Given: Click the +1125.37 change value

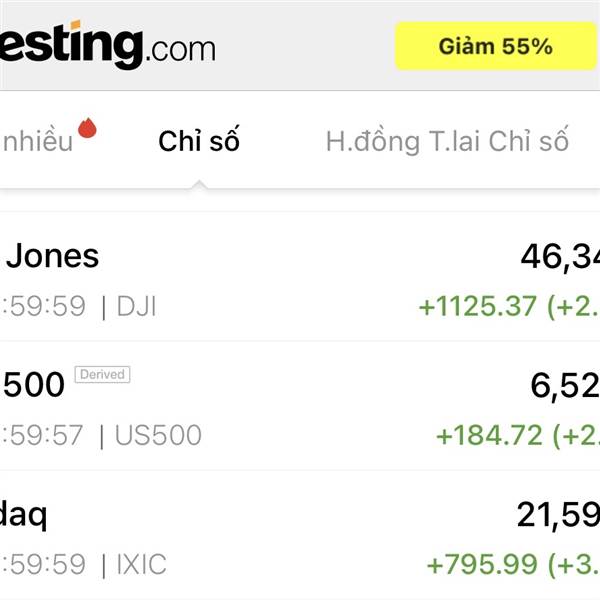Looking at the screenshot, I should click(478, 306).
